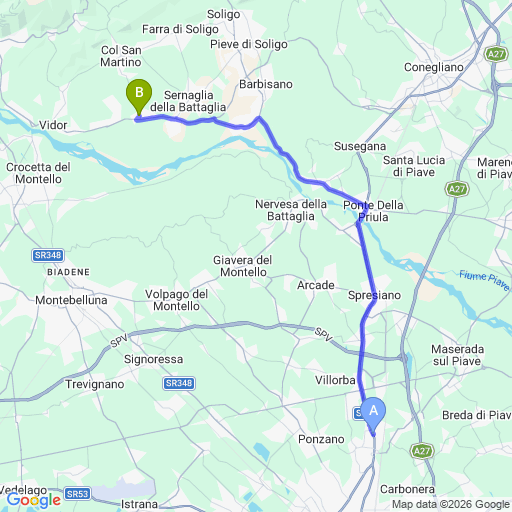
Task: Select the Montebelluna town label
Action: click(71, 300)
